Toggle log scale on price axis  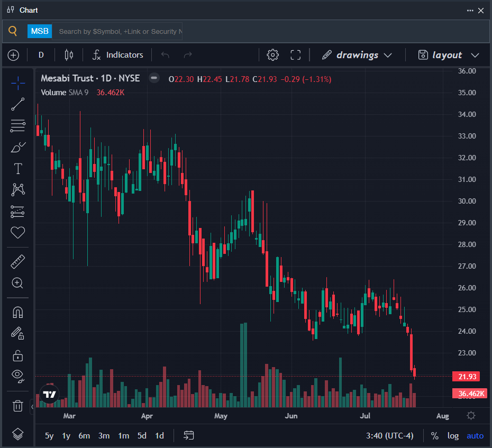tap(453, 435)
